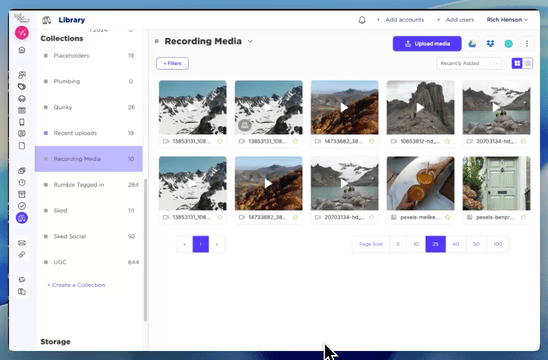
Task: Click the highlighted Library icon in sidebar
Action: [x=22, y=218]
